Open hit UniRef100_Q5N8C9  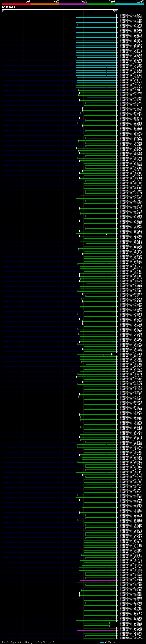(x=131, y=40)
